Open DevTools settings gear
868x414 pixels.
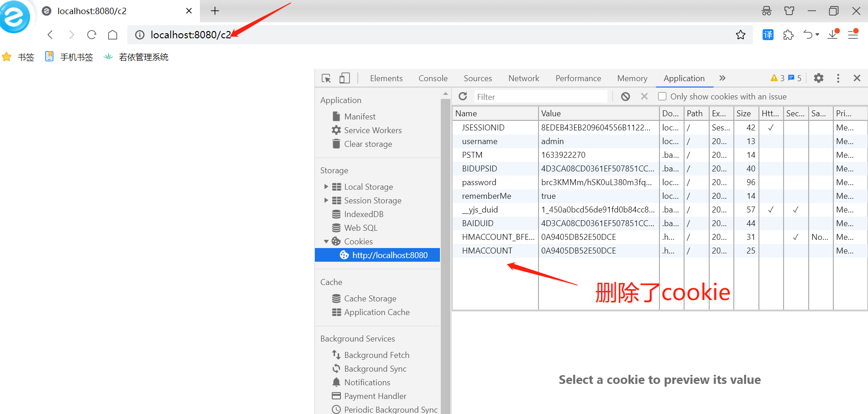click(819, 78)
